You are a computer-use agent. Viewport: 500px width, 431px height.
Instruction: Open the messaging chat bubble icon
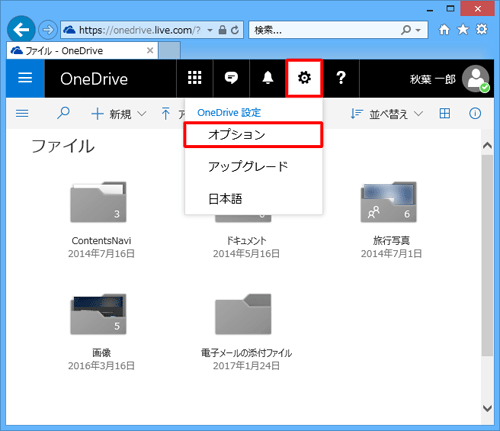click(231, 78)
